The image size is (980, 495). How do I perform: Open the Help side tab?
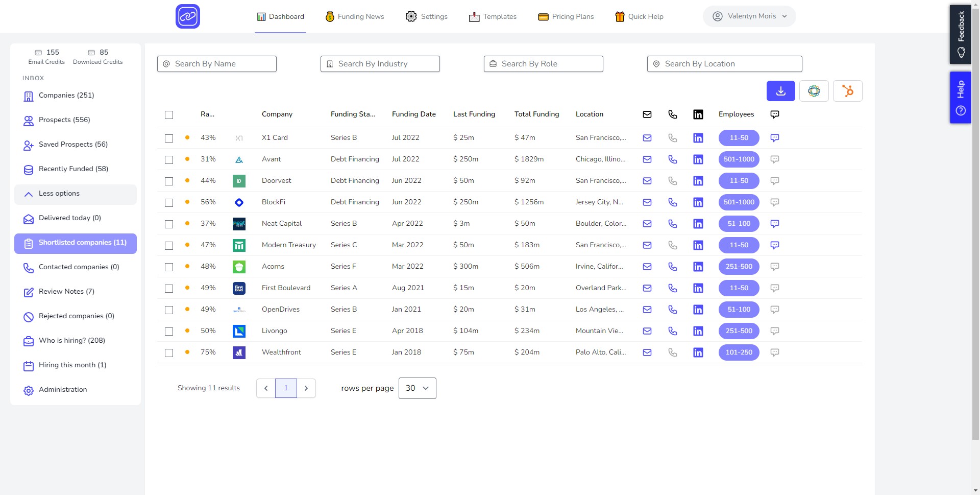click(960, 98)
